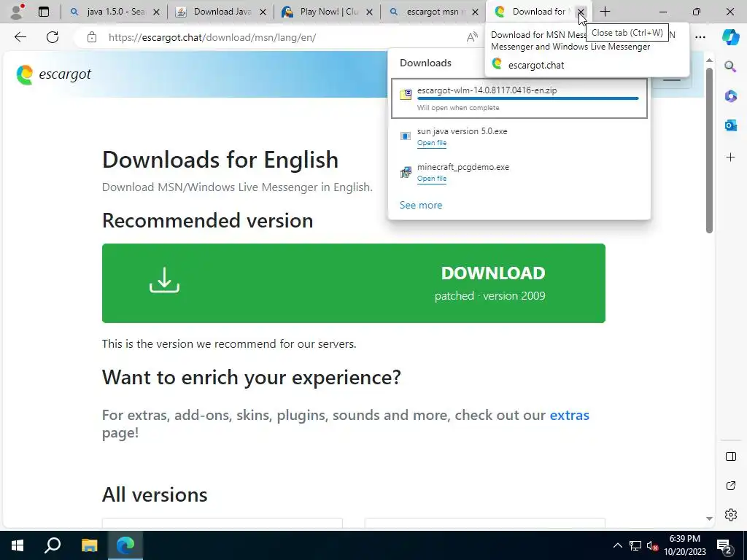Close the Download Java tab
Image resolution: width=747 pixels, height=560 pixels.
[x=263, y=12]
